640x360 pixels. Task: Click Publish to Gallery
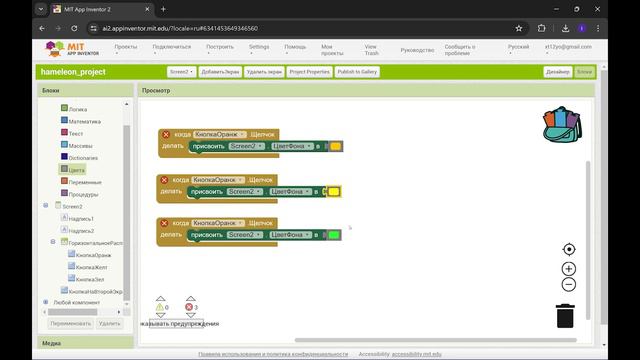[357, 72]
